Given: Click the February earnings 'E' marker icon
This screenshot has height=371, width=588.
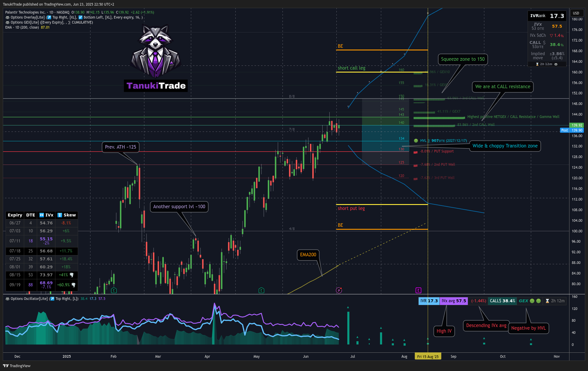Looking at the screenshot, I should (x=114, y=290).
